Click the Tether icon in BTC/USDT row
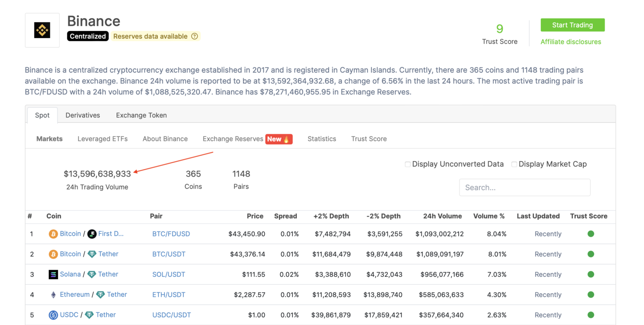This screenshot has height=325, width=644. tap(92, 254)
